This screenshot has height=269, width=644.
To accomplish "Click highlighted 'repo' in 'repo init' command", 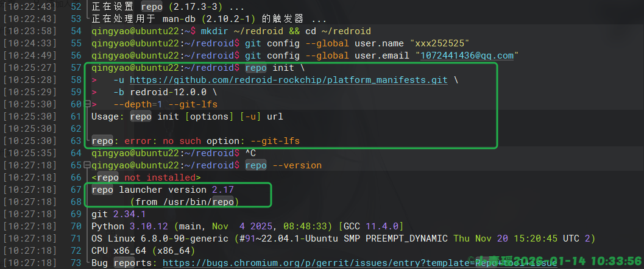I will (x=256, y=68).
